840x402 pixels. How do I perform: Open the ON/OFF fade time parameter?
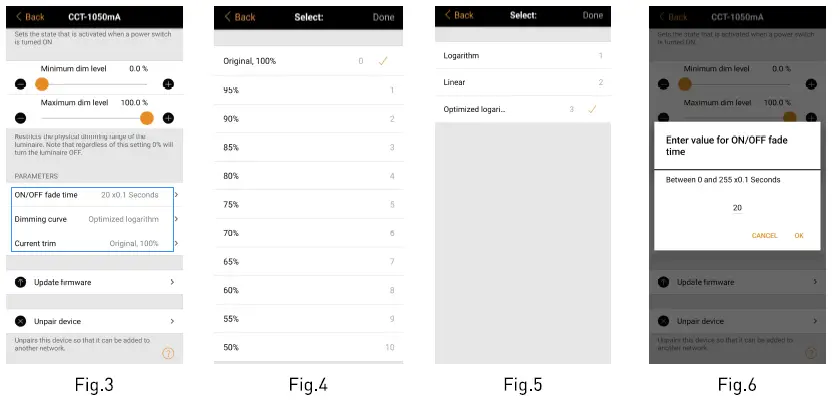click(93, 195)
